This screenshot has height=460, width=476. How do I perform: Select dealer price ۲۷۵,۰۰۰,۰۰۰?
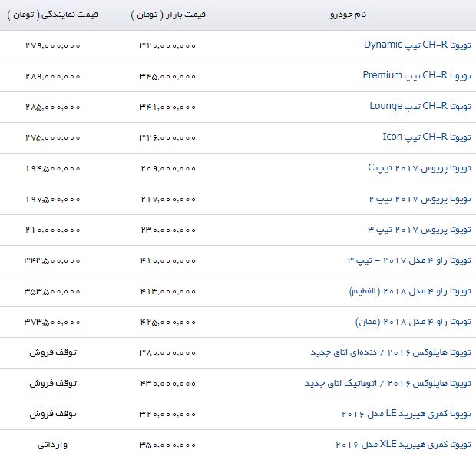click(53, 137)
